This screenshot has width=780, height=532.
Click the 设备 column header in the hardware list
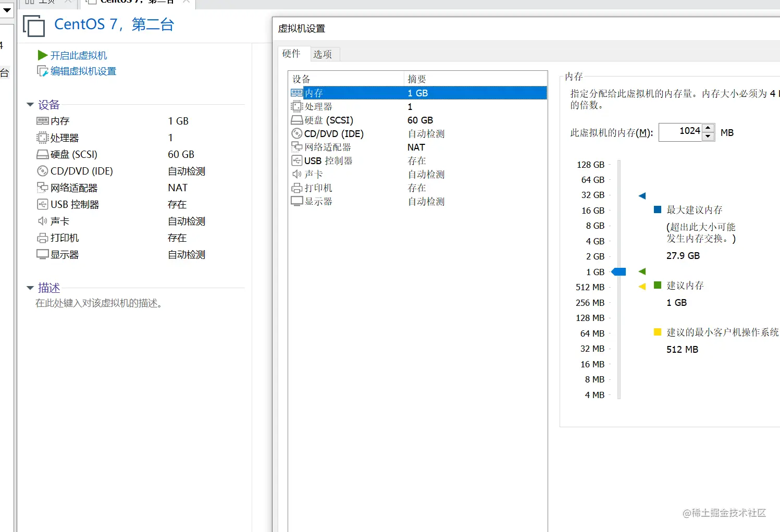(x=346, y=79)
